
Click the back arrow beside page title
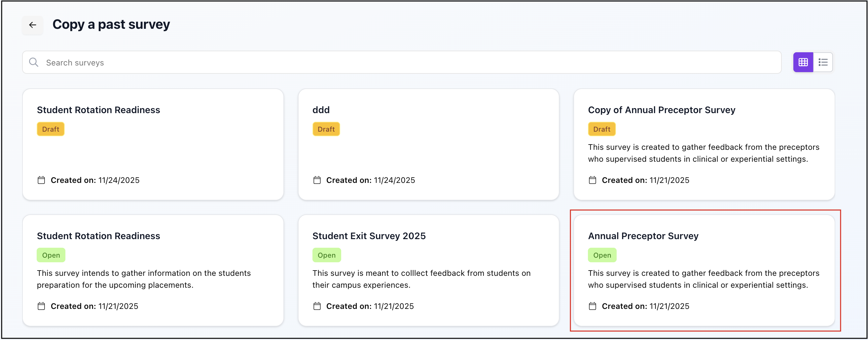pyautogui.click(x=32, y=25)
